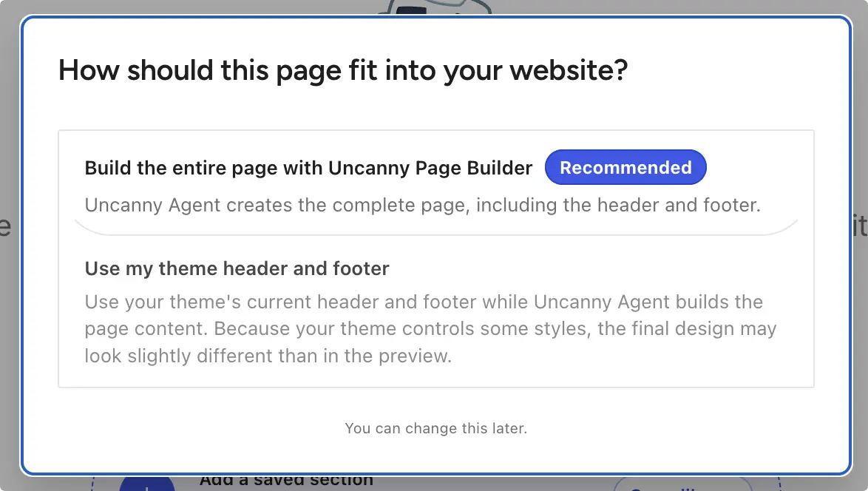Click the paragraph about theme controlling some styles

point(430,329)
